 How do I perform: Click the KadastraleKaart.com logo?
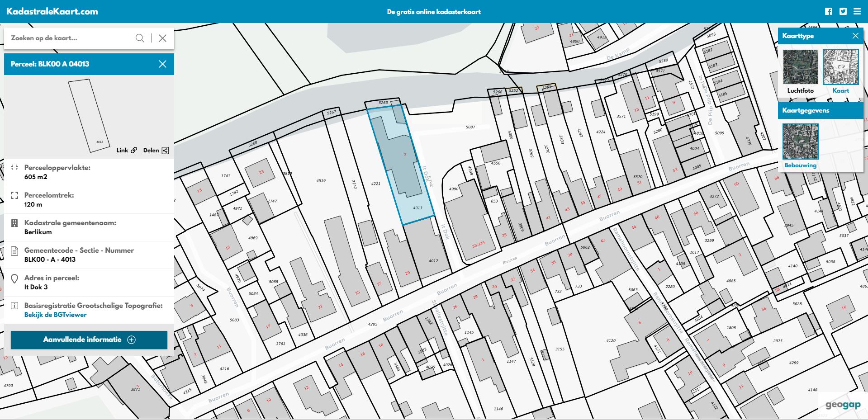click(52, 12)
